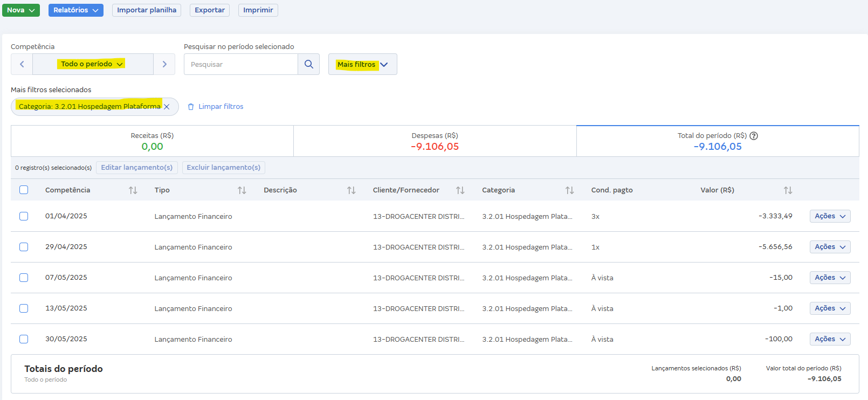Sort by Categoria column arrows
Screen dimensions: 868x400
coord(569,190)
